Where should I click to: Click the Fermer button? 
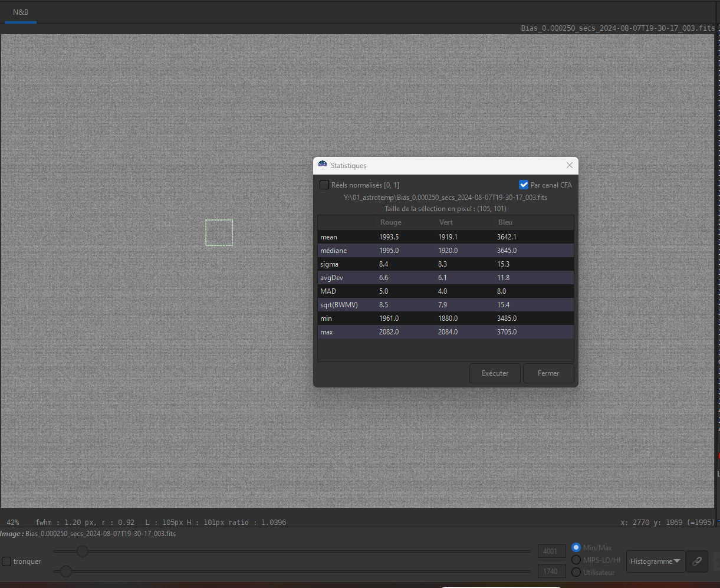click(x=548, y=373)
